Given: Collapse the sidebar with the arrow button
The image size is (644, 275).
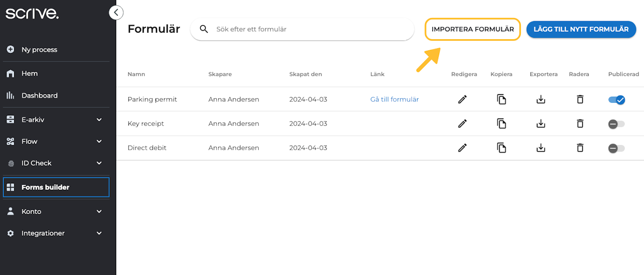Looking at the screenshot, I should (116, 13).
